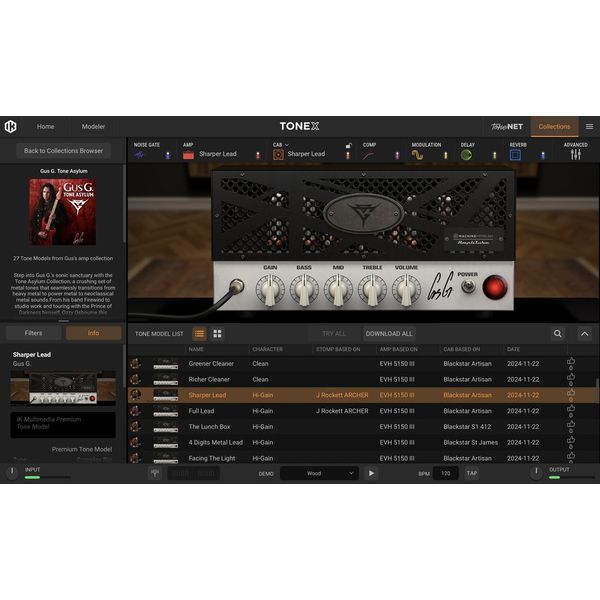The width and height of the screenshot is (600, 600).
Task: Click the DOWNLOAD ALL button
Action: coord(389,334)
